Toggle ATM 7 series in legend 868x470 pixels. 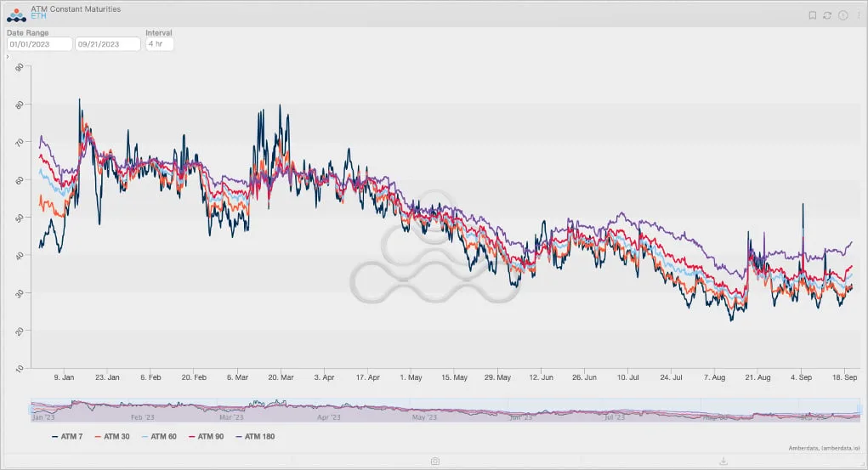click(67, 436)
